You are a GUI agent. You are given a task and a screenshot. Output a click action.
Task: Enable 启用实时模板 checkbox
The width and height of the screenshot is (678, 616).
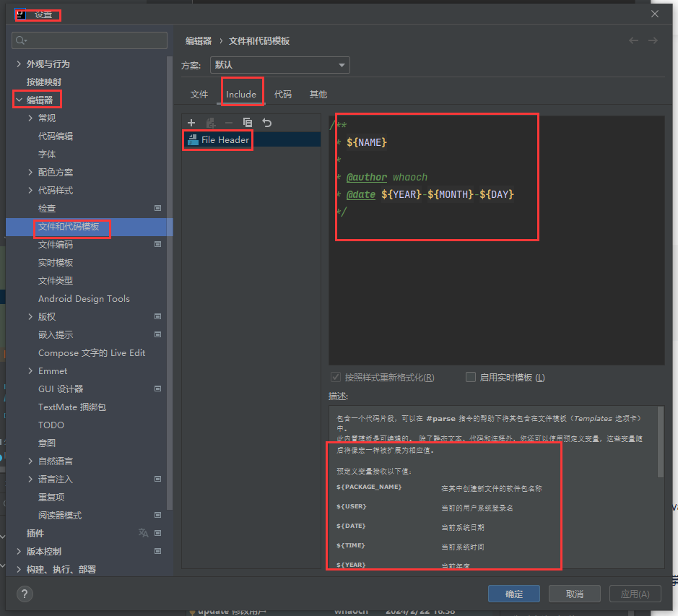pos(471,377)
